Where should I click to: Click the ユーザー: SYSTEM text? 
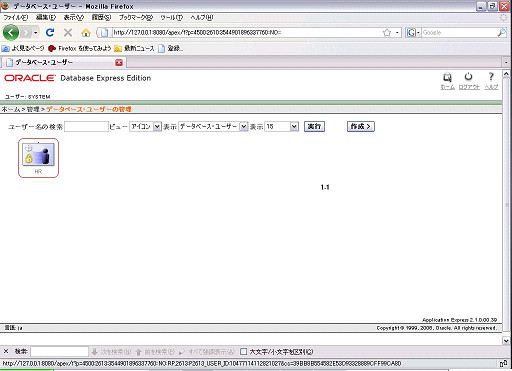point(27,97)
